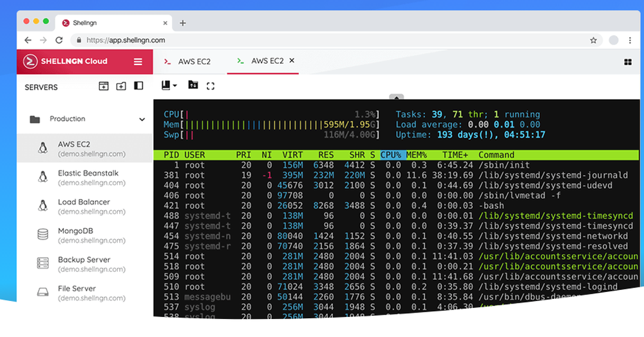Image resolution: width=644 pixels, height=337 pixels.
Task: Click the Elastic Beanstalk Linux icon
Action: click(x=43, y=177)
